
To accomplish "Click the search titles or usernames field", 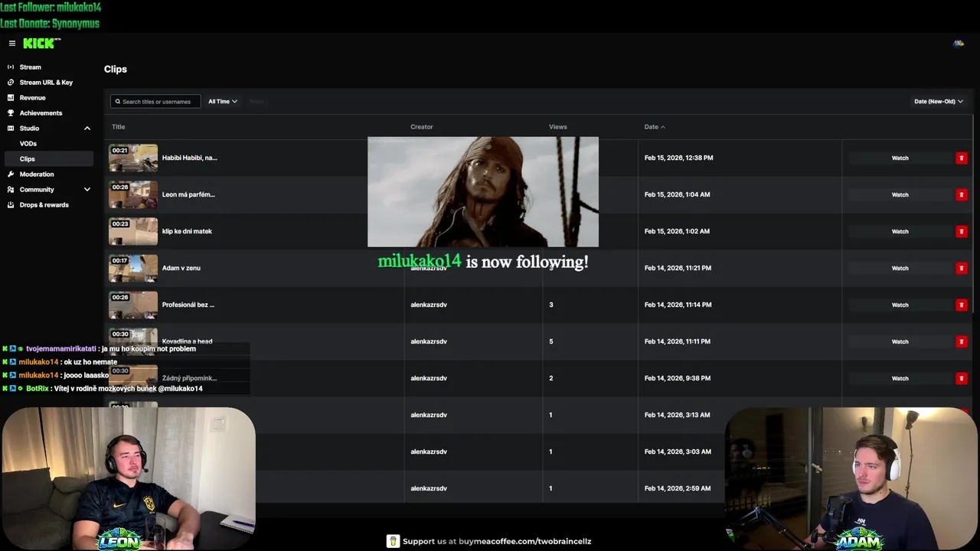I will (155, 102).
